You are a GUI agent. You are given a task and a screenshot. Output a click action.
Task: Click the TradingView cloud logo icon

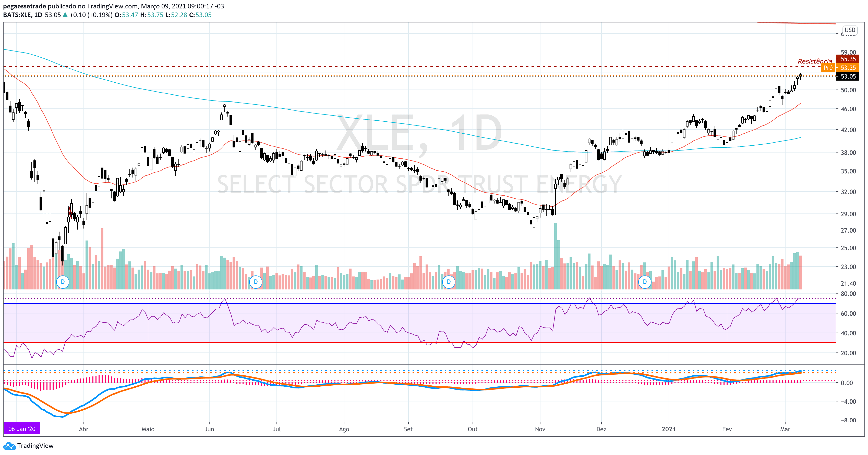(x=9, y=446)
